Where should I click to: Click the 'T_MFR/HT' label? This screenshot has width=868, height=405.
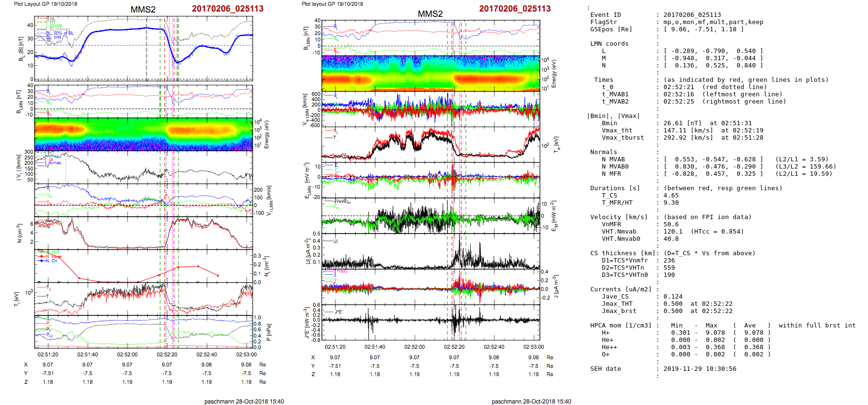617,203
